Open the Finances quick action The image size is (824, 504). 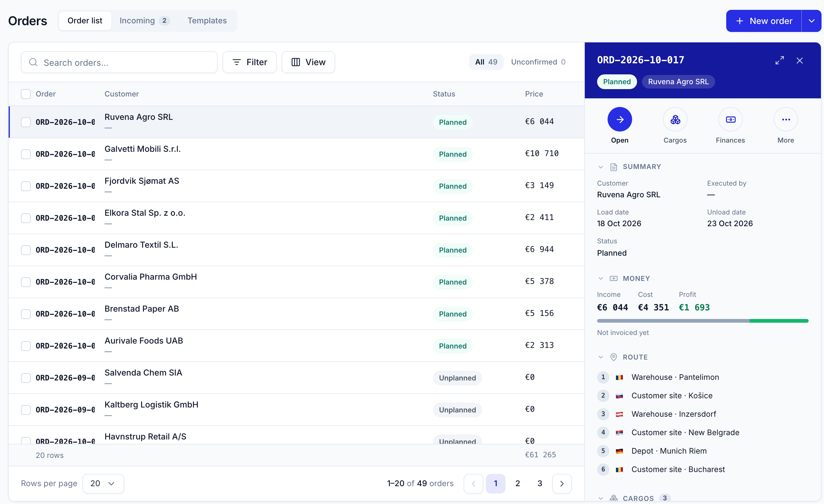pos(730,119)
